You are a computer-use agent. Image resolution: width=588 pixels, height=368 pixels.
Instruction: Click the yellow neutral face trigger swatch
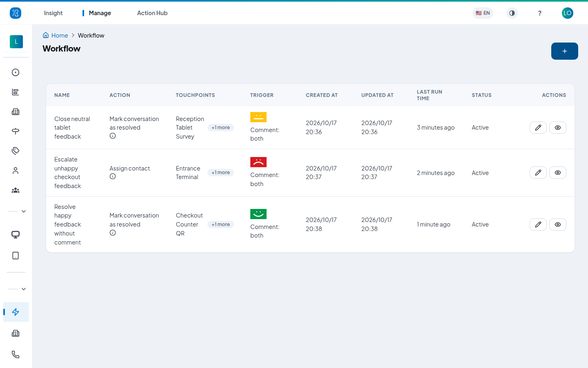(x=258, y=117)
